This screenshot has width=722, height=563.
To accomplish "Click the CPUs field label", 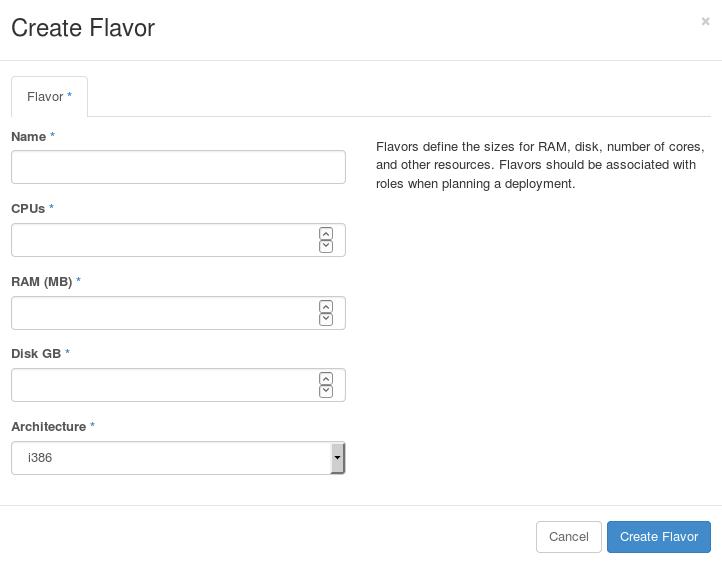I will click(x=28, y=208).
